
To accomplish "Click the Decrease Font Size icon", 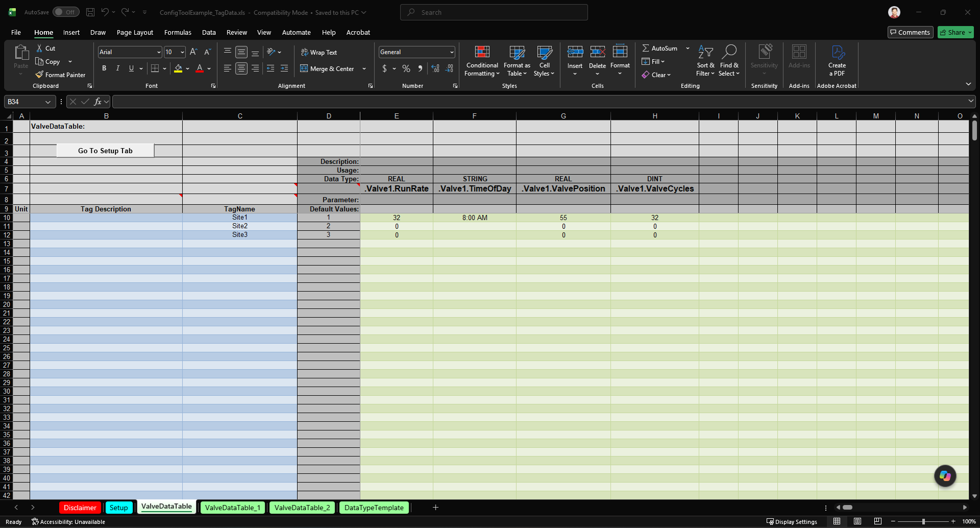I will click(207, 52).
